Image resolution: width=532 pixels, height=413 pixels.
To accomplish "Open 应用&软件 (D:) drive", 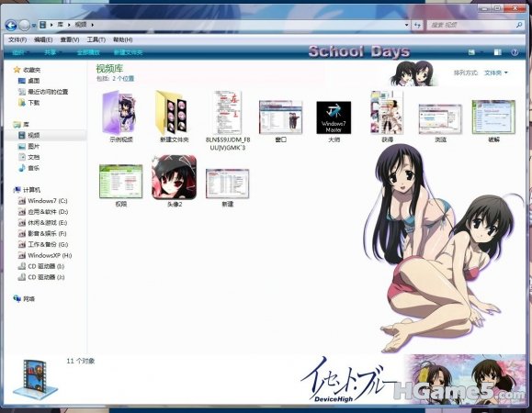I will [43, 211].
